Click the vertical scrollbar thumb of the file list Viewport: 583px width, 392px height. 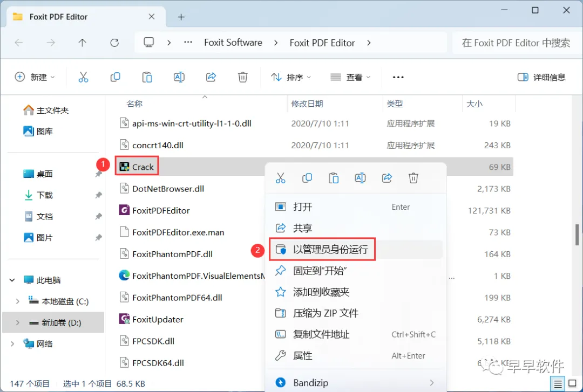coord(577,235)
